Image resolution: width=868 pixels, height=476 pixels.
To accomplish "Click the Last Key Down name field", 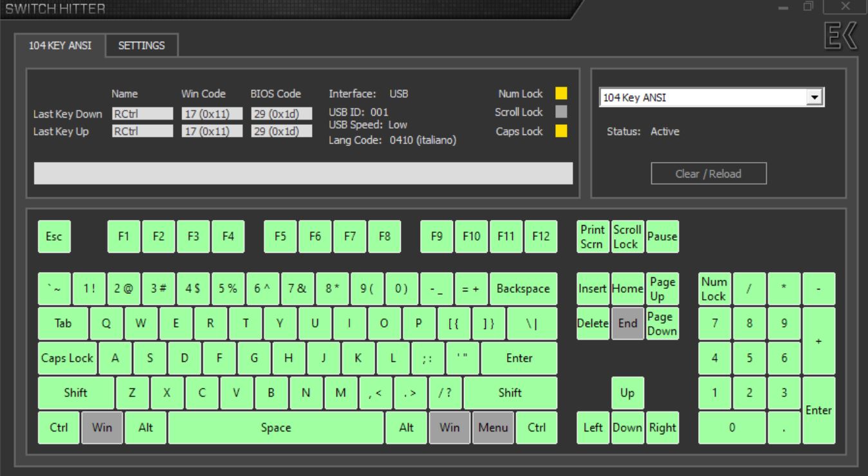I will pos(142,114).
